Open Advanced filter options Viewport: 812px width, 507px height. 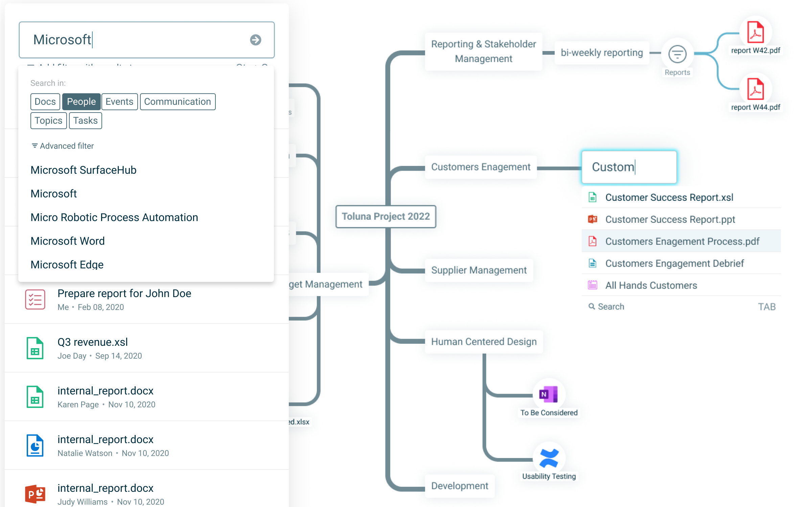pyautogui.click(x=62, y=146)
